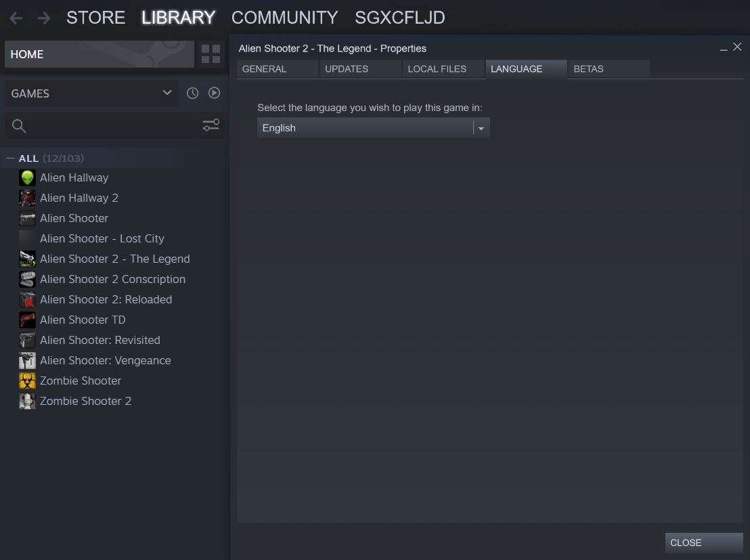
Task: Collapse the ALL games group
Action: point(11,158)
